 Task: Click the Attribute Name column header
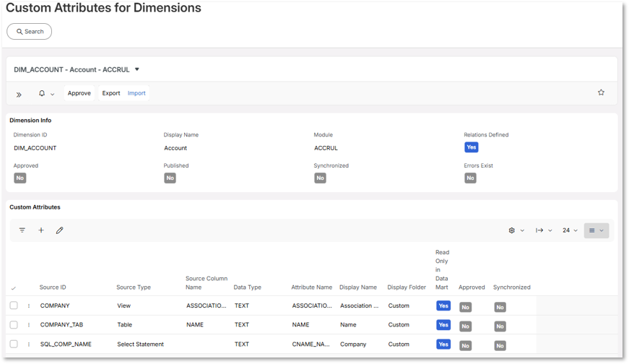point(312,287)
